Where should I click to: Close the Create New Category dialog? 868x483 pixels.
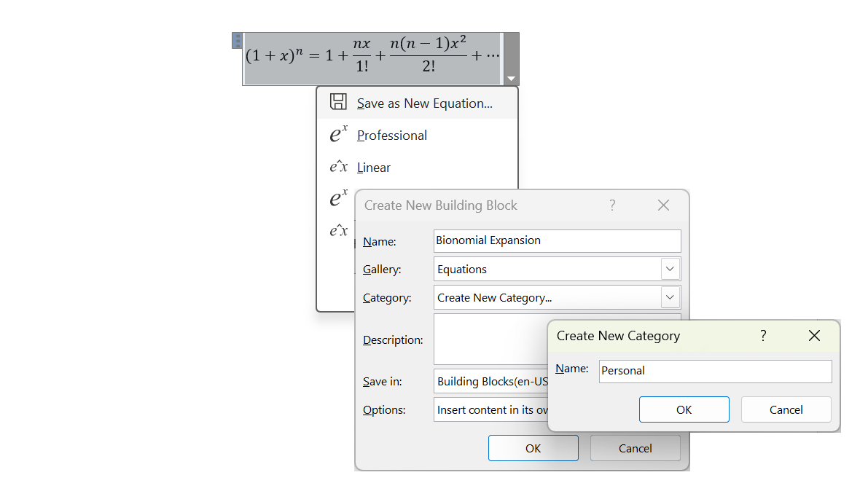(x=814, y=336)
